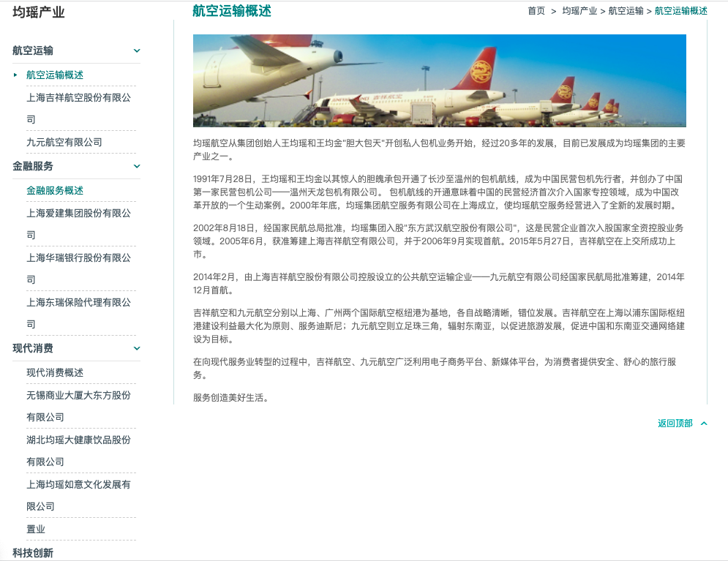Collapse the 航空运输 section chevron
728x561 pixels.
(x=137, y=50)
